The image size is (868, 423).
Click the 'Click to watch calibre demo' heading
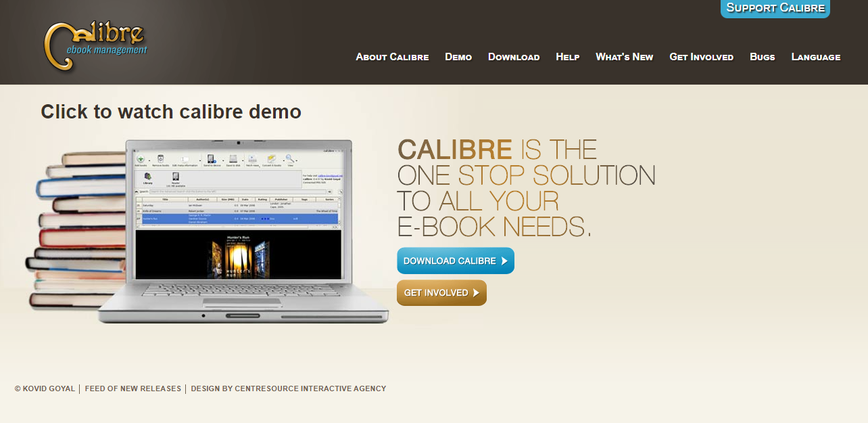click(x=171, y=112)
